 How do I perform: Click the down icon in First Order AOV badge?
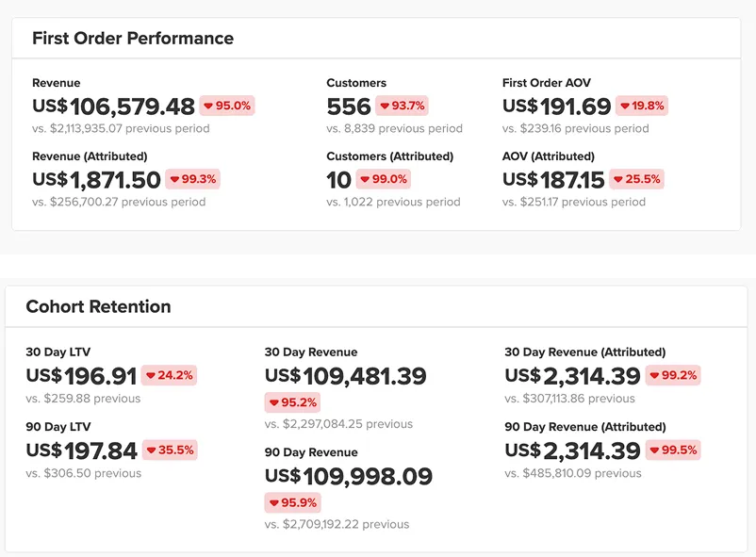(625, 106)
